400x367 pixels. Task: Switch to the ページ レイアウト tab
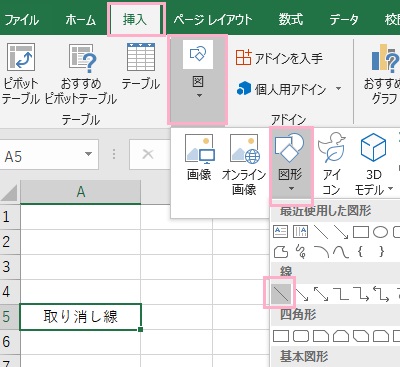[x=213, y=19]
